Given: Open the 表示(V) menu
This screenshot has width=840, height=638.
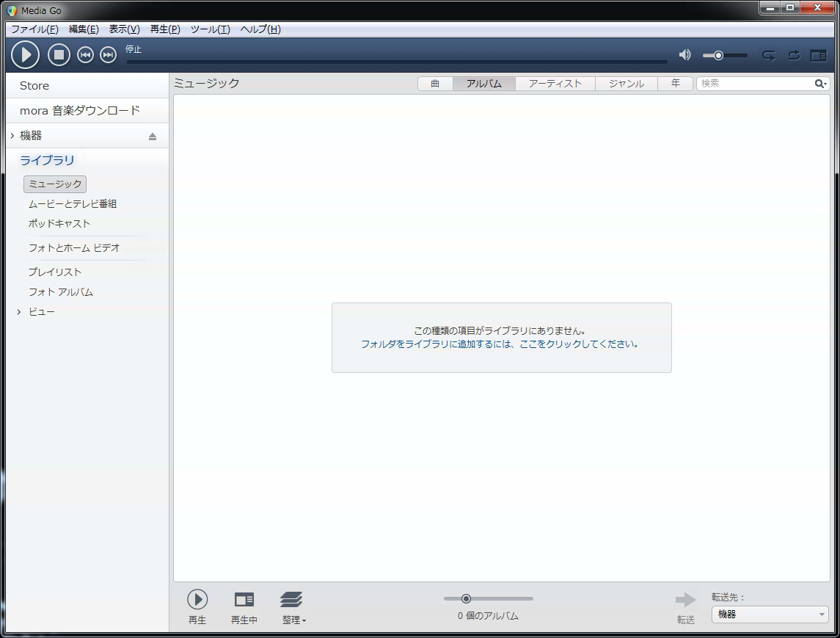Looking at the screenshot, I should tap(124, 29).
